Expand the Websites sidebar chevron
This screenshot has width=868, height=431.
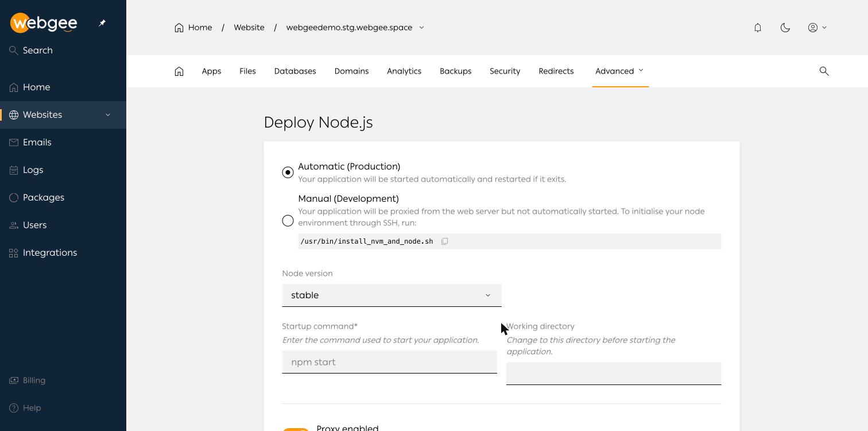[108, 115]
